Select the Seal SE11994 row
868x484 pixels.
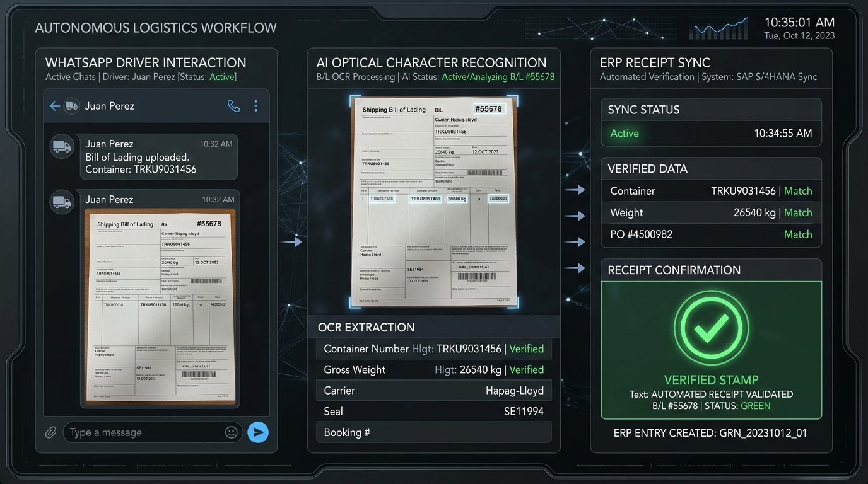(x=433, y=411)
